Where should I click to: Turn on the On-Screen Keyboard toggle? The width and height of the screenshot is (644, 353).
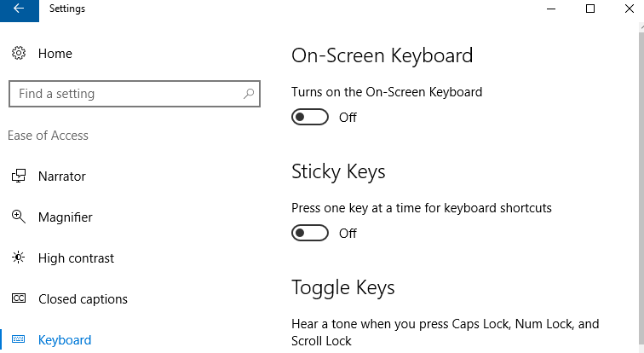click(310, 118)
